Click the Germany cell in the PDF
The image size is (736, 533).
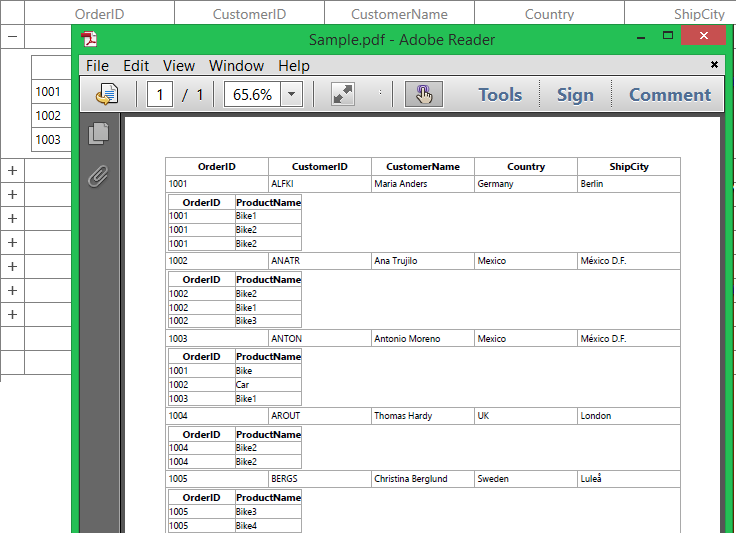(x=526, y=184)
